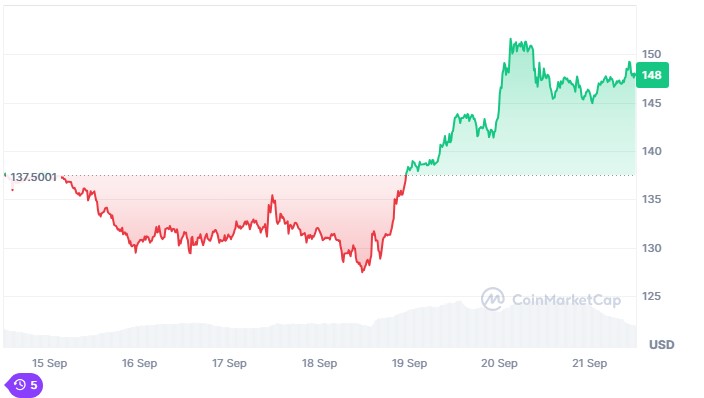This screenshot has height=398, width=704.
Task: Select the 15 Sep date label
Action: tap(49, 363)
